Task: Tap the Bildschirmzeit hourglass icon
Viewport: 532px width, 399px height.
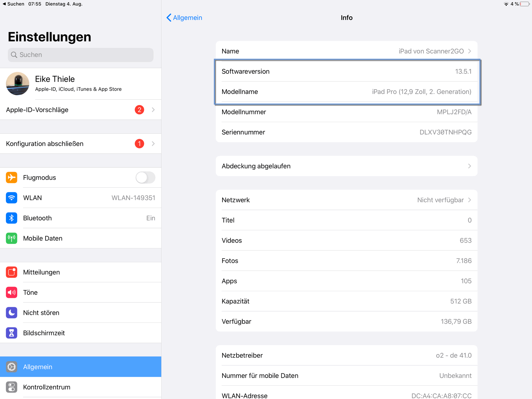Action: [12, 333]
